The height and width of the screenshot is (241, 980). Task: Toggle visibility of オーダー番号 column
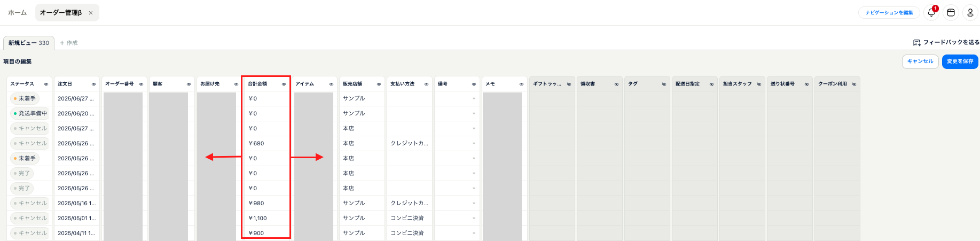(141, 84)
